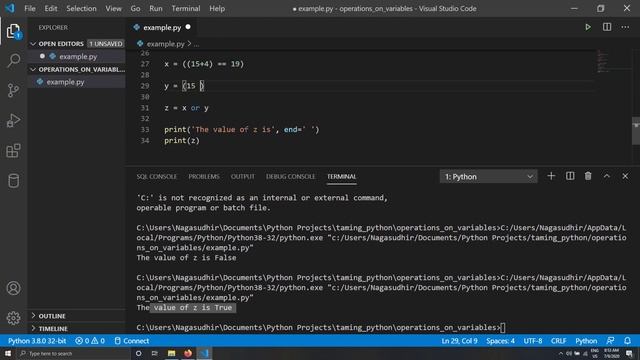Open File Explorer from taskbar
Screen dimensions: 640x360
pyautogui.click(x=171, y=353)
